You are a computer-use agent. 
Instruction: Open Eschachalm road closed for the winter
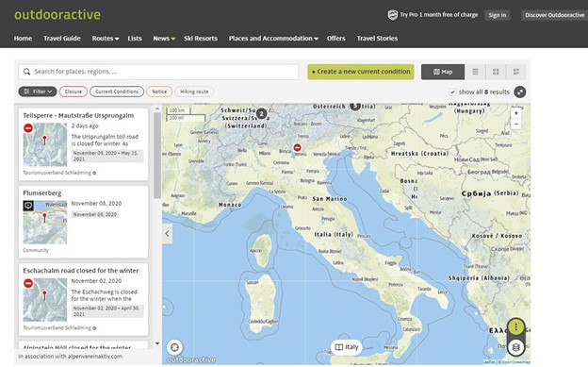81,271
